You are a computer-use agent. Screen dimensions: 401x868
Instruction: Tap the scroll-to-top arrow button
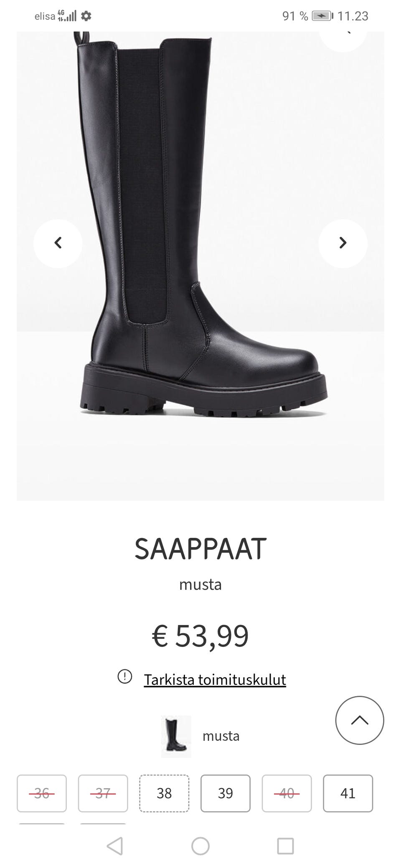(x=360, y=720)
